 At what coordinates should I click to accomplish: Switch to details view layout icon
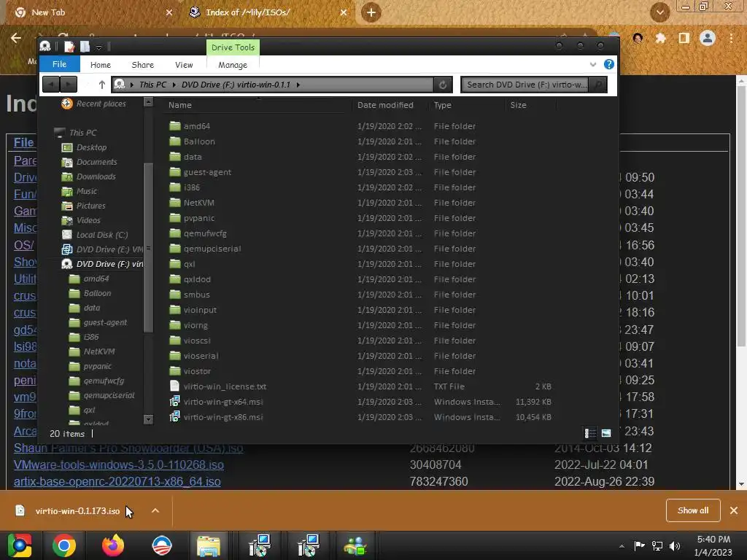pyautogui.click(x=589, y=433)
